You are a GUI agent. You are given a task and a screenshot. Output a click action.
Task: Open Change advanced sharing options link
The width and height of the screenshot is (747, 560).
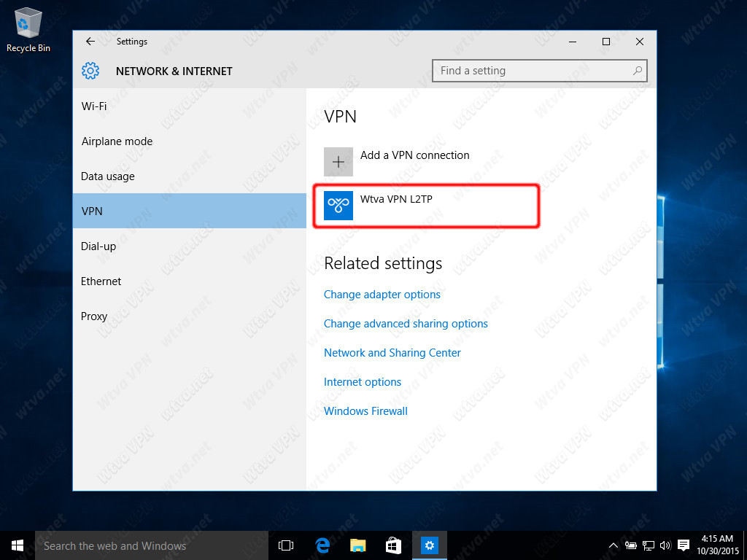[x=406, y=324]
